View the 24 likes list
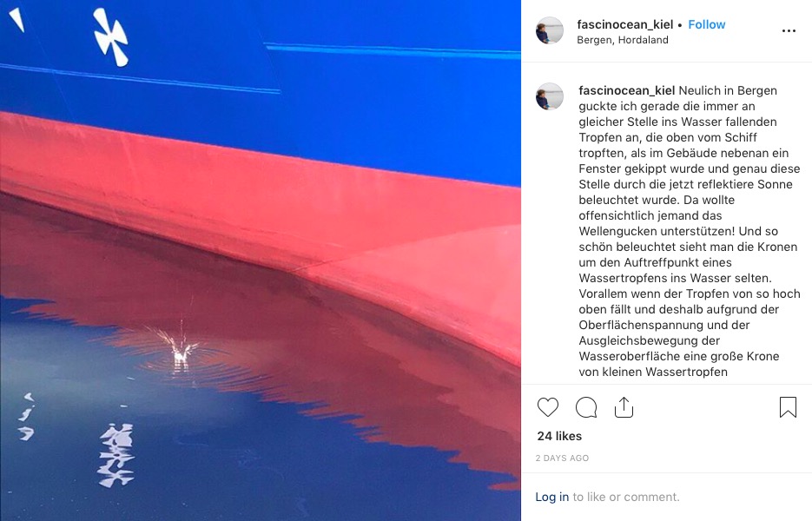This screenshot has height=521, width=812. click(x=559, y=436)
